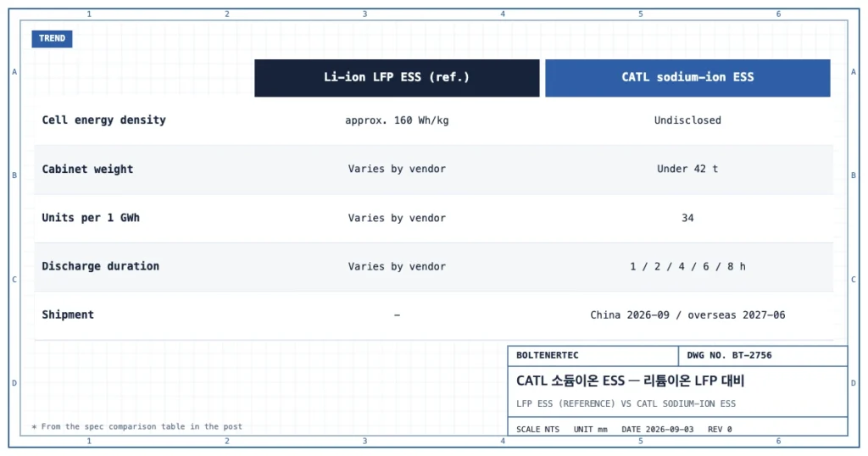Screen dimensions: 868x456
Task: Click the approx. 160 Wh/kg value
Action: click(x=397, y=120)
